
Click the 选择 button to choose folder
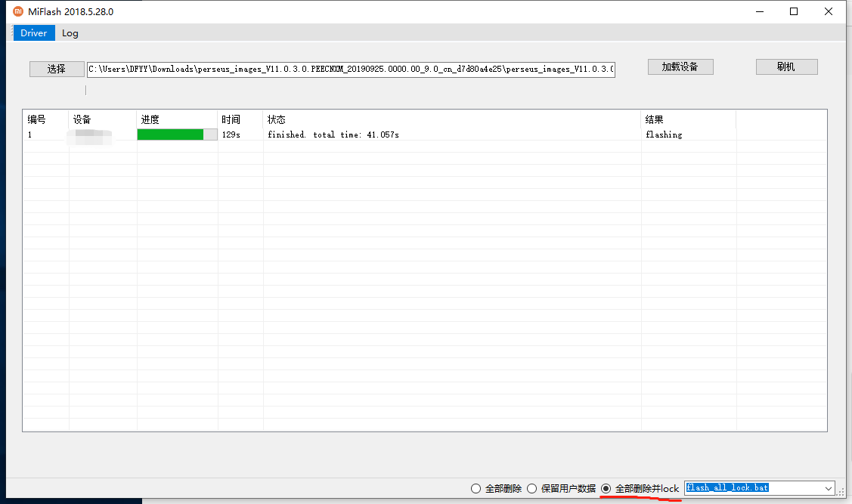click(x=57, y=69)
